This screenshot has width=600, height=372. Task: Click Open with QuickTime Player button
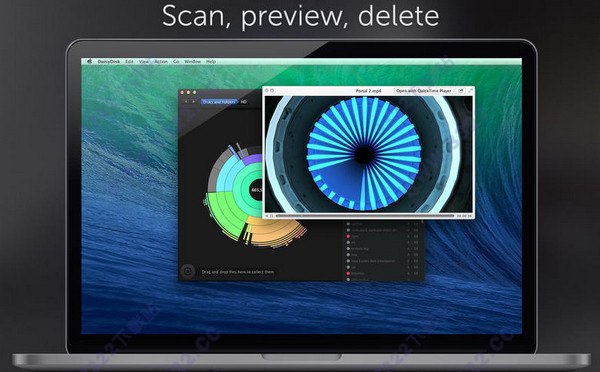[x=424, y=91]
